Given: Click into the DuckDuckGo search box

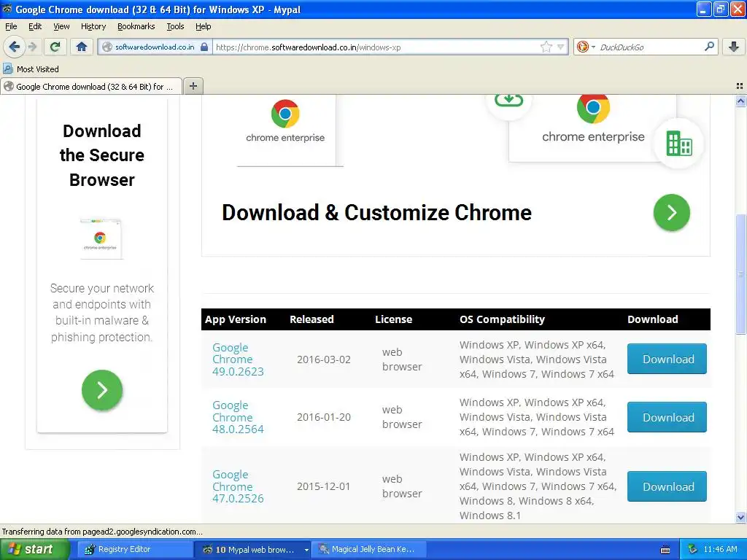Looking at the screenshot, I should click(x=650, y=47).
